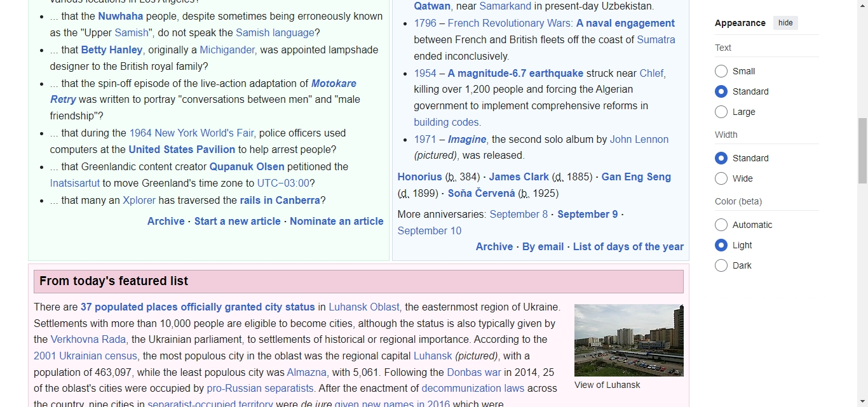Select Light color mode
The height and width of the screenshot is (407, 868).
[721, 245]
